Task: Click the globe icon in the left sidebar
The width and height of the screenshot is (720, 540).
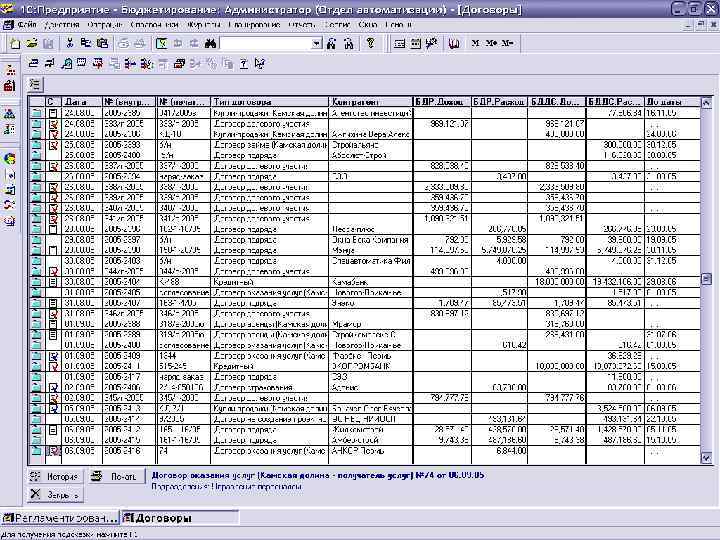Action: (10, 159)
